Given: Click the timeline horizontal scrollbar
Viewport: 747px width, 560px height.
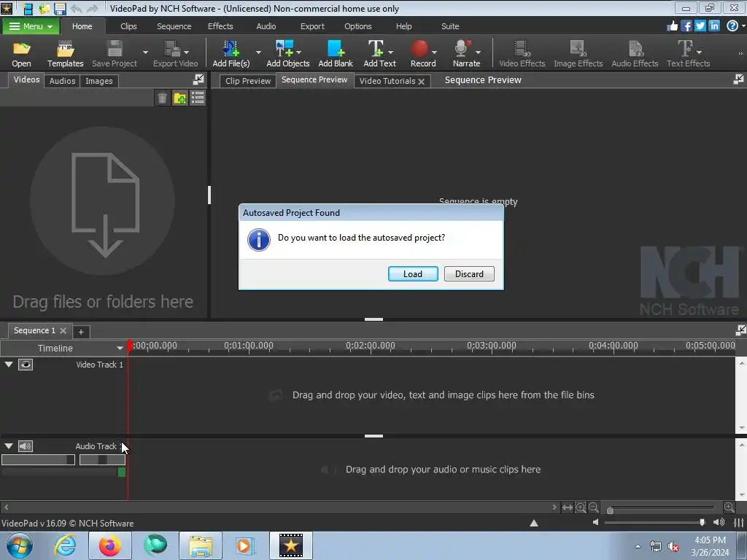Looking at the screenshot, I should pos(281,507).
